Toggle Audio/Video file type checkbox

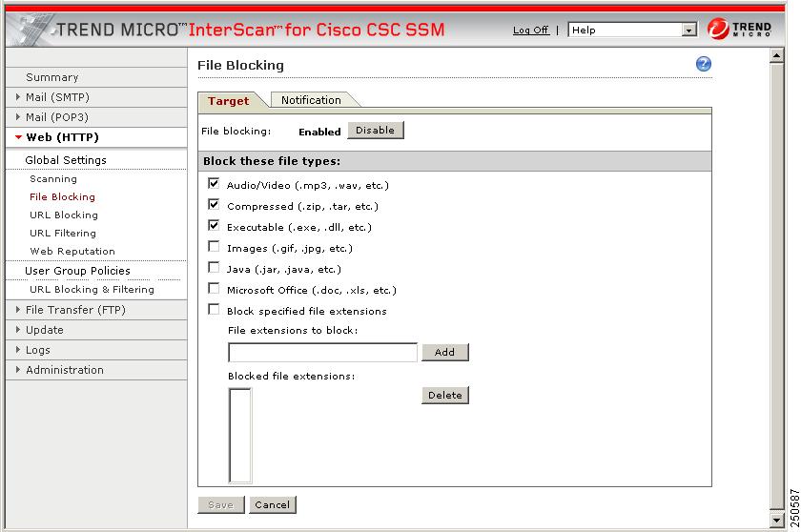pyautogui.click(x=214, y=183)
